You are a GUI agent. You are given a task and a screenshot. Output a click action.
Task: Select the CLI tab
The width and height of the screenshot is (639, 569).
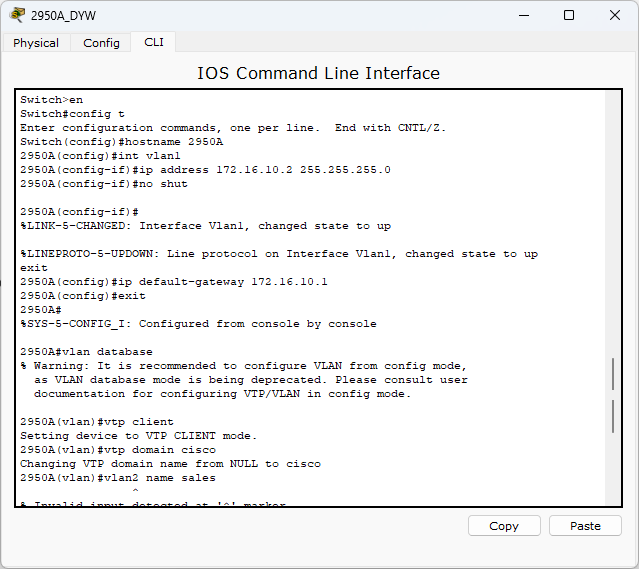point(154,42)
